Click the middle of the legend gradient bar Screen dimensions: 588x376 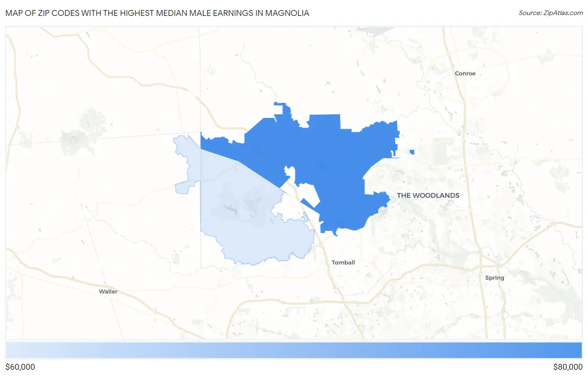point(294,350)
